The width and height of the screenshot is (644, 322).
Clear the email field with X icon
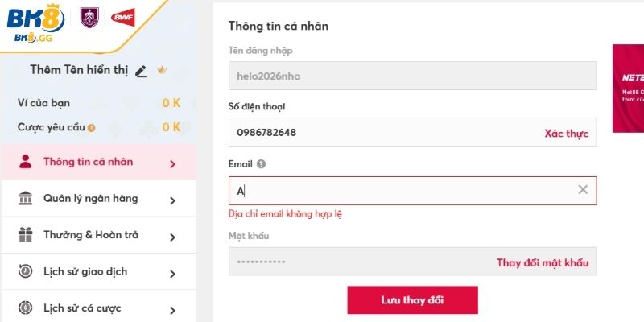[583, 190]
